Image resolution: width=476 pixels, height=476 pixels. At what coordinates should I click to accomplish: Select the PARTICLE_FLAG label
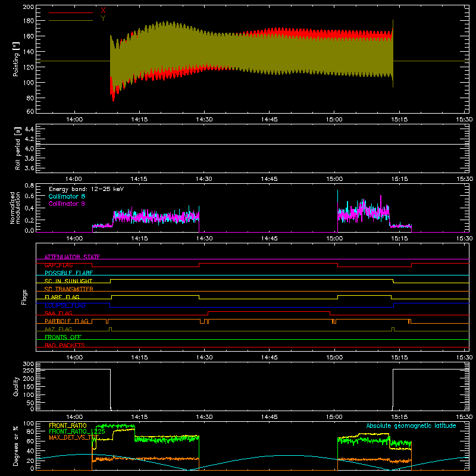click(x=67, y=321)
